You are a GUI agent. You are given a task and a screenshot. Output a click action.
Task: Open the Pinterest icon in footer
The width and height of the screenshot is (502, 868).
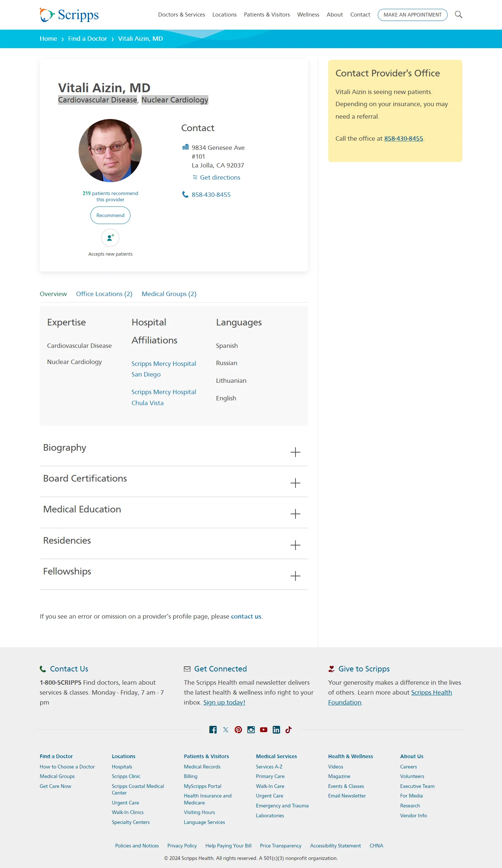[238, 730]
